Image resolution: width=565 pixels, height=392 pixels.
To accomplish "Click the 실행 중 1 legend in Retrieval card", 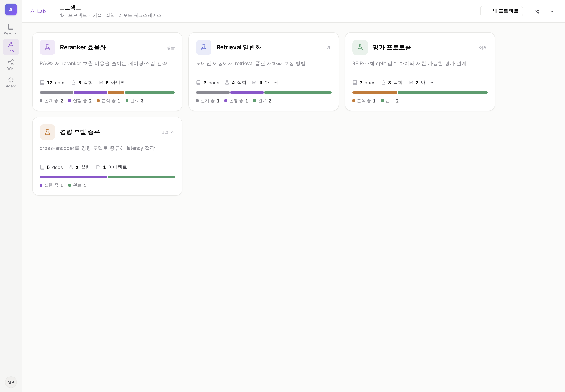I will coord(236,101).
